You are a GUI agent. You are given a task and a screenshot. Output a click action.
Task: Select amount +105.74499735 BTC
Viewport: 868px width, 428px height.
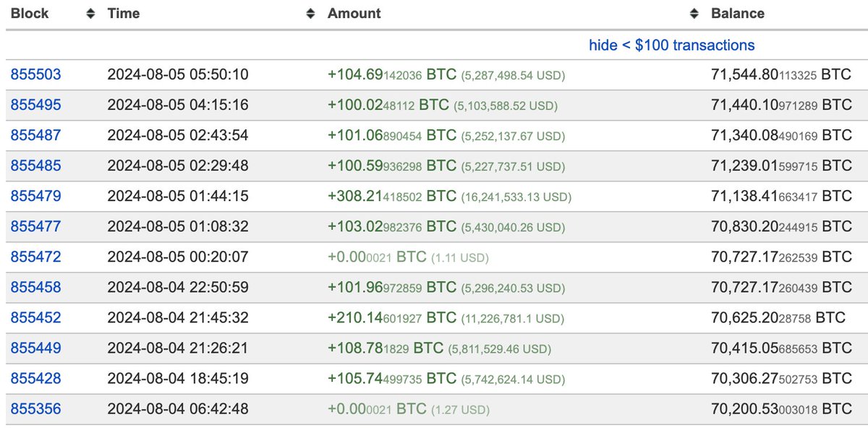pos(392,378)
